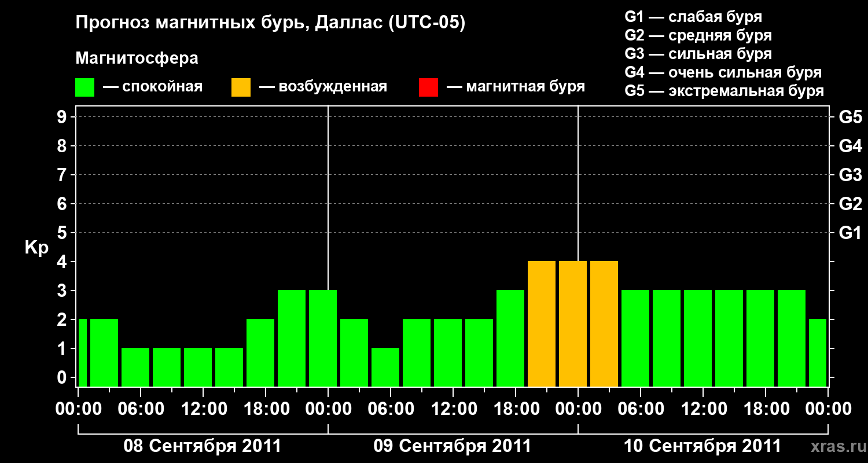Image resolution: width=868 pixels, height=463 pixels.
Task: Click the 'Kp' axis label
Action: tap(36, 248)
